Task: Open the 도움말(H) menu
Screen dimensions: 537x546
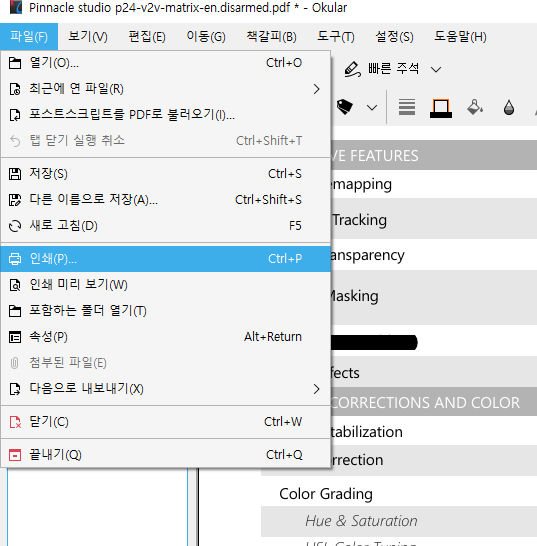Action: pos(460,37)
